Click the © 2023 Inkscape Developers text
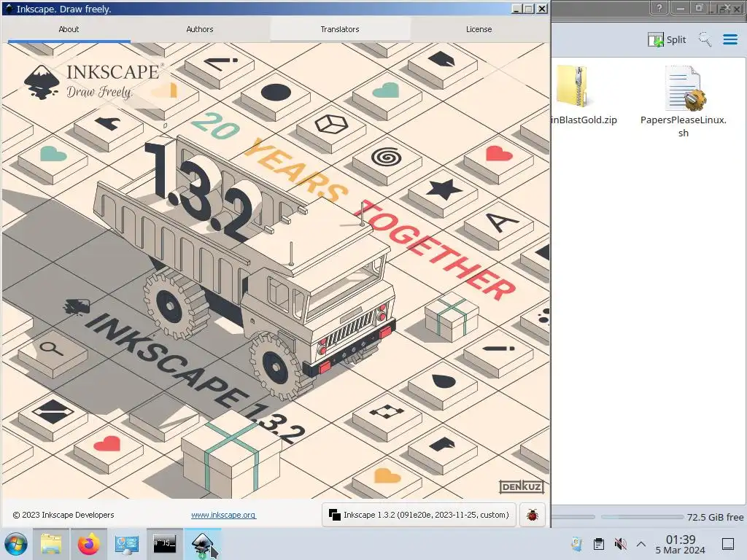The width and height of the screenshot is (747, 560). (x=63, y=515)
